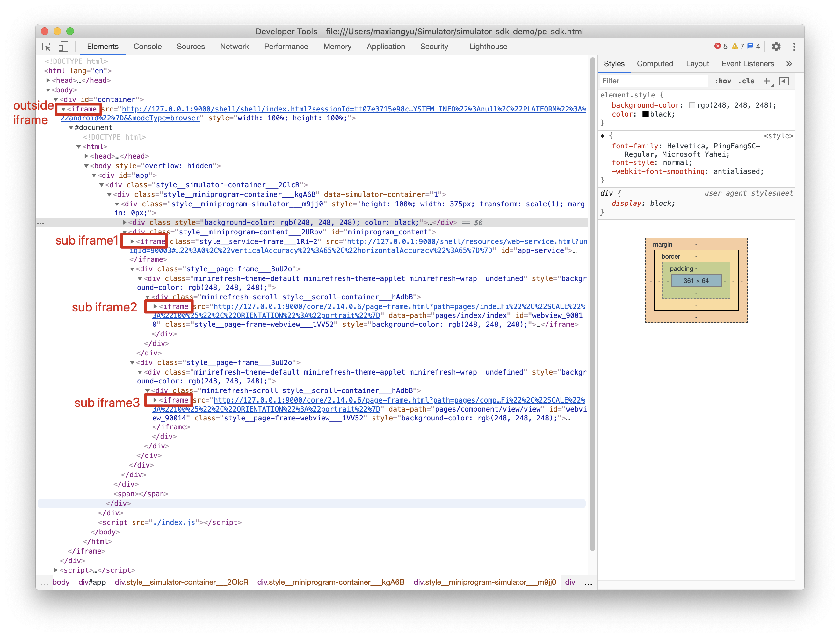Screen dimensions: 840x637
Task: Show more Styles pane tabs chevron
Action: coord(789,64)
